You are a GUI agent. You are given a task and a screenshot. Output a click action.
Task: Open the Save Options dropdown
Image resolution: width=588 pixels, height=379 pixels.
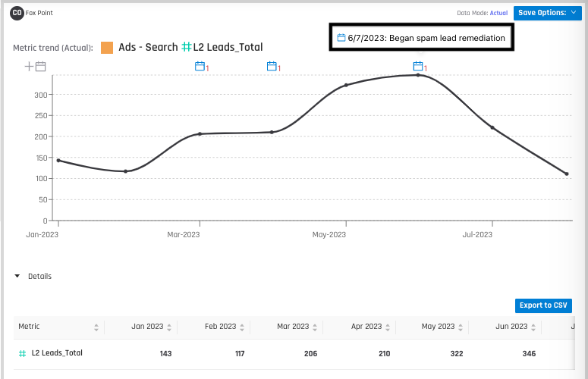coord(547,13)
